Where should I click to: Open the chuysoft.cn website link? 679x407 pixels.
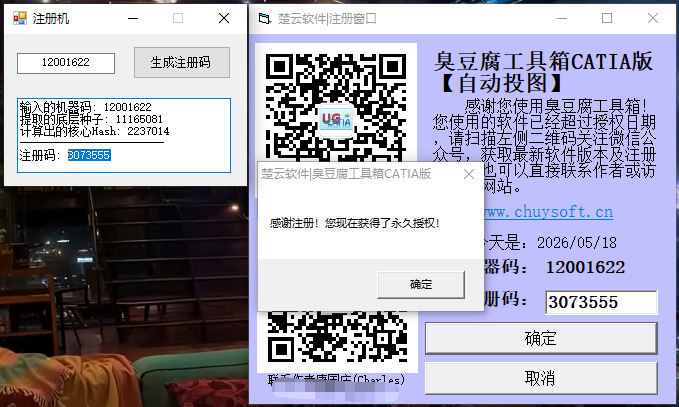coord(548,212)
